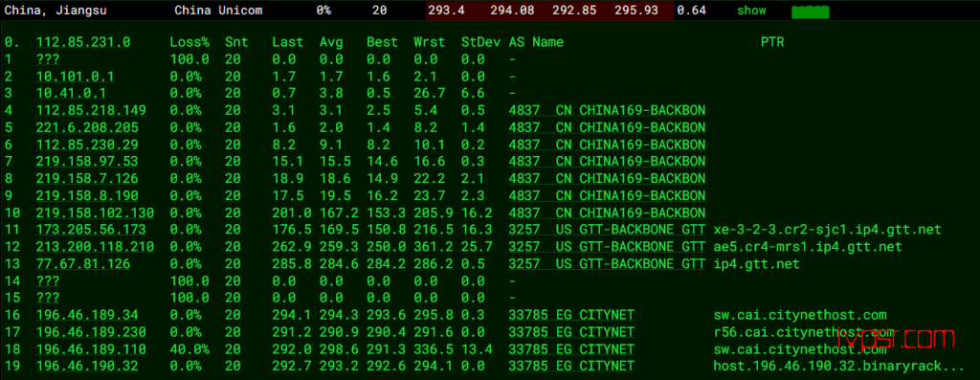
Task: Open the 10.101.0.1 hop address
Action: (76, 77)
